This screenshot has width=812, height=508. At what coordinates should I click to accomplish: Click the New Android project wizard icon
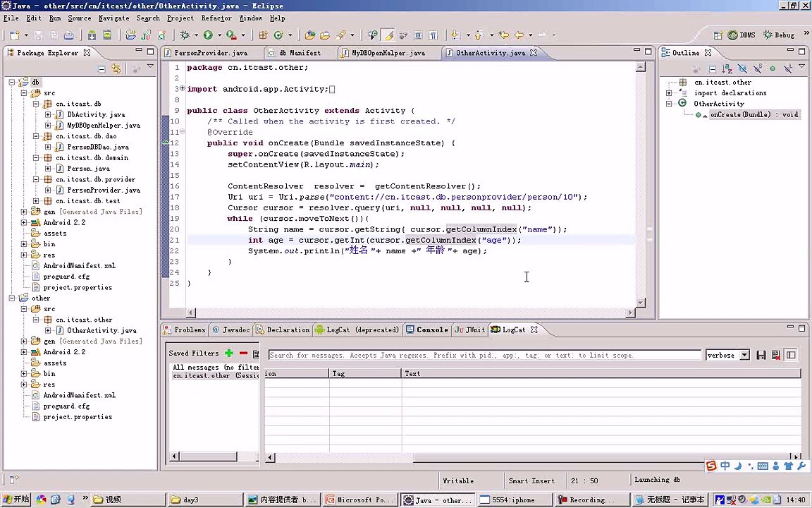[130, 35]
